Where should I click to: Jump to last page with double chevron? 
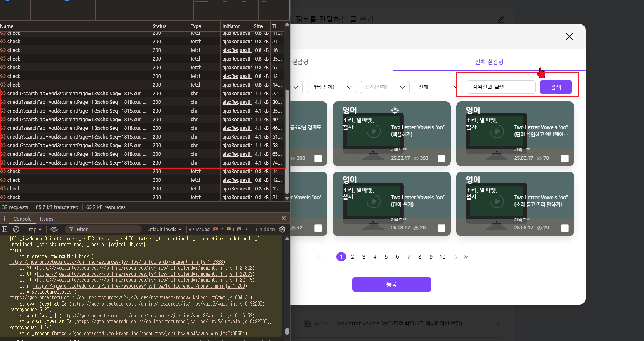click(x=466, y=257)
